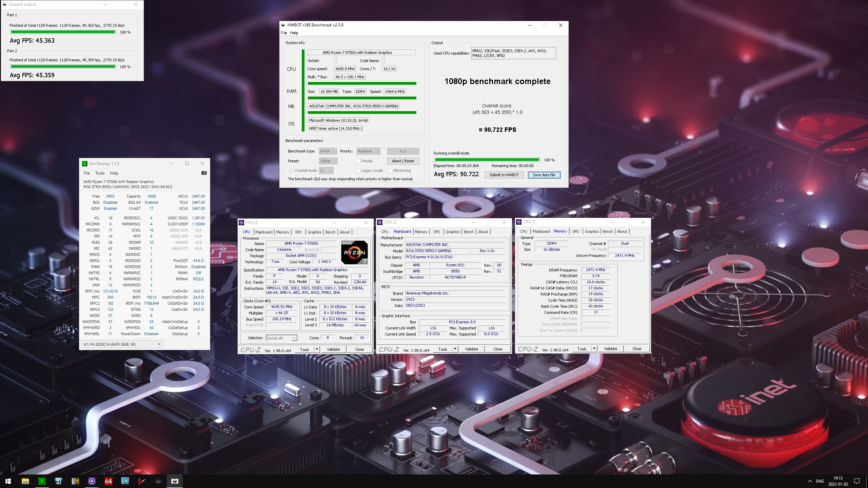Viewport: 868px width, 488px height.
Task: Open the ENG language indicator
Action: click(820, 481)
